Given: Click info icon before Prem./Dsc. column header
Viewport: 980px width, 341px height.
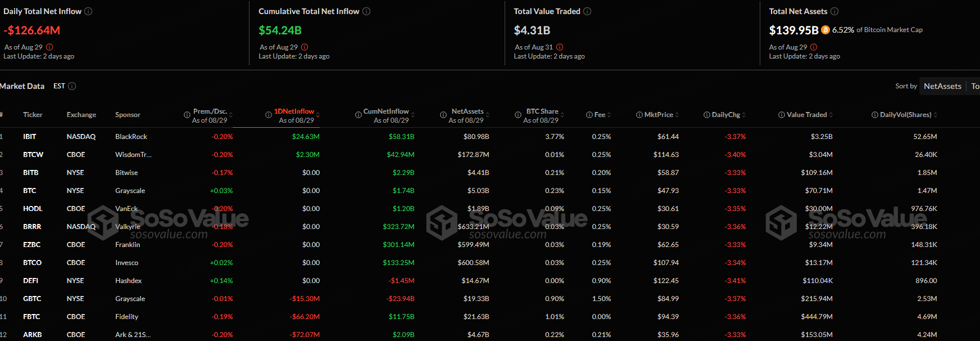Looking at the screenshot, I should (x=187, y=115).
